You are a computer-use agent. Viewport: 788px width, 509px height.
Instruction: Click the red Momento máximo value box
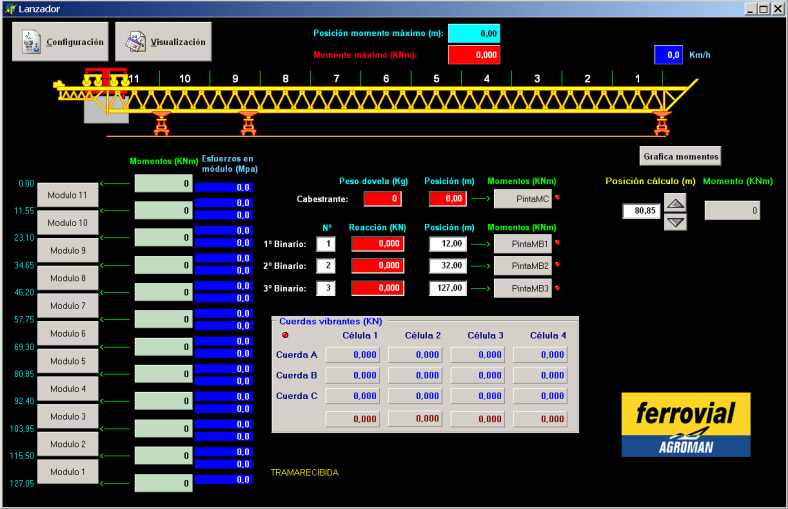473,54
